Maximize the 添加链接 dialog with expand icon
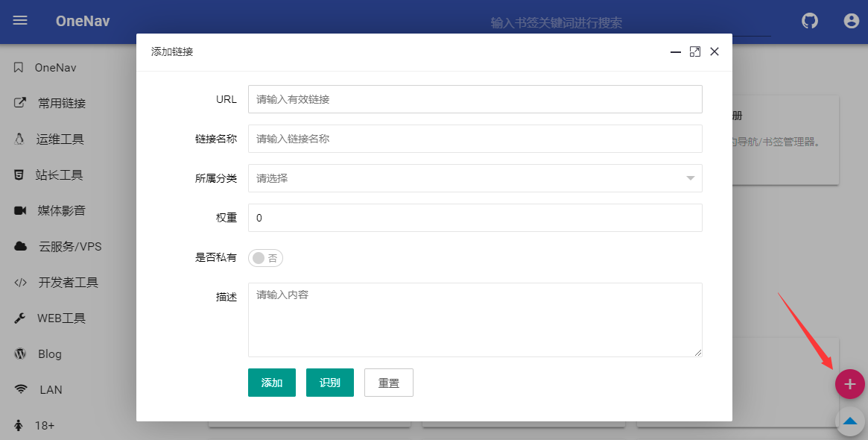This screenshot has width=868, height=440. click(695, 51)
